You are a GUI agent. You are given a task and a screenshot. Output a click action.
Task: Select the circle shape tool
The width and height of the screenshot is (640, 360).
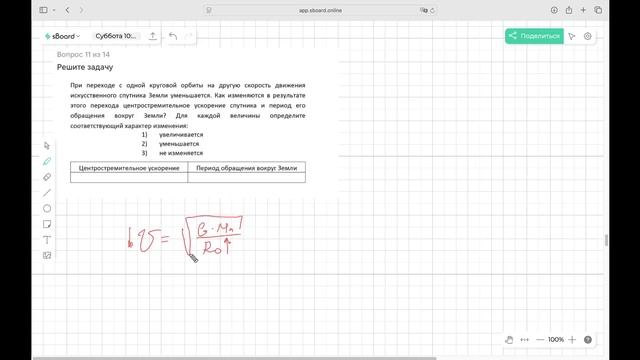click(x=47, y=209)
